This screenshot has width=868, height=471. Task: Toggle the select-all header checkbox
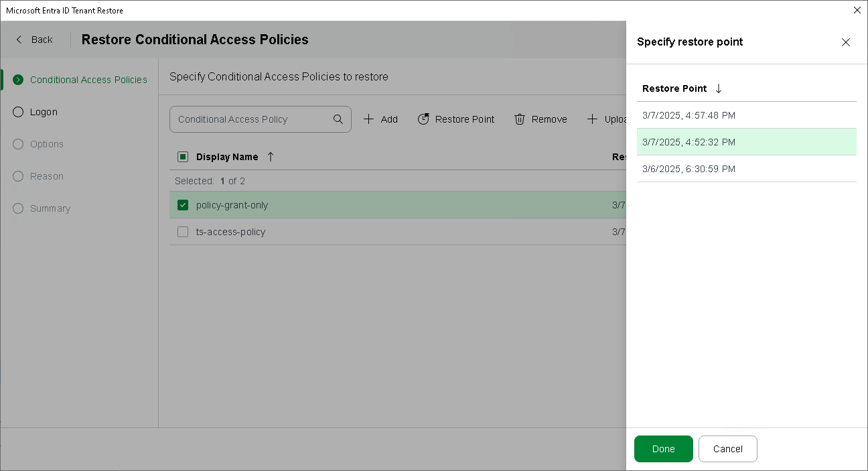(x=183, y=157)
